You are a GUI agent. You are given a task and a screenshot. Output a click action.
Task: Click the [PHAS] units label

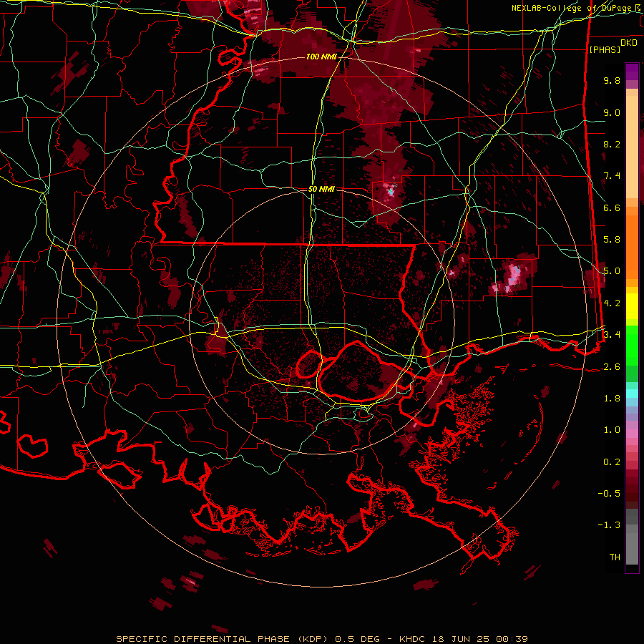tap(605, 49)
